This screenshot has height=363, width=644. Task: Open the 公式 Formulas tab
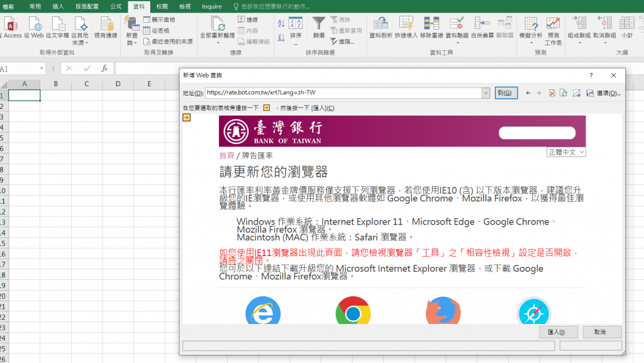[x=116, y=6]
